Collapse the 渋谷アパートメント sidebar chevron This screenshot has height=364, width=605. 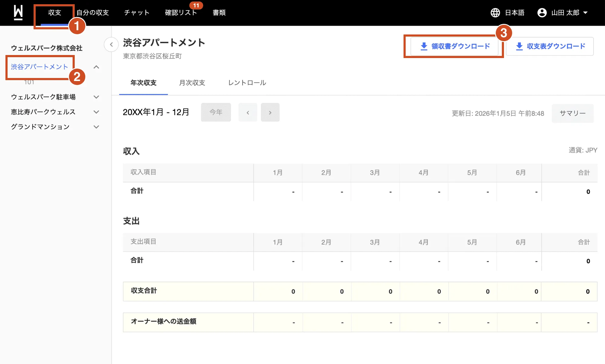tap(96, 67)
